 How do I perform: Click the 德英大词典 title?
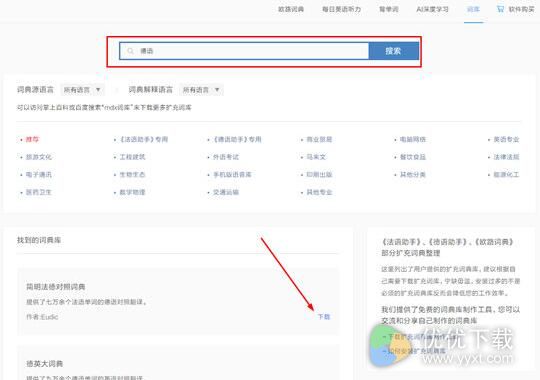tap(44, 364)
